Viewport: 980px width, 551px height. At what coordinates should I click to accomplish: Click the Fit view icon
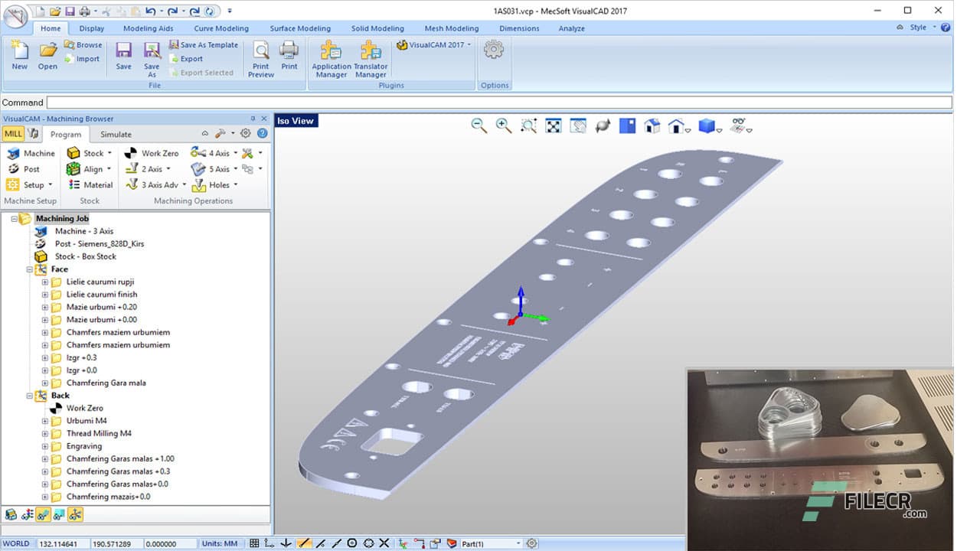coord(553,126)
